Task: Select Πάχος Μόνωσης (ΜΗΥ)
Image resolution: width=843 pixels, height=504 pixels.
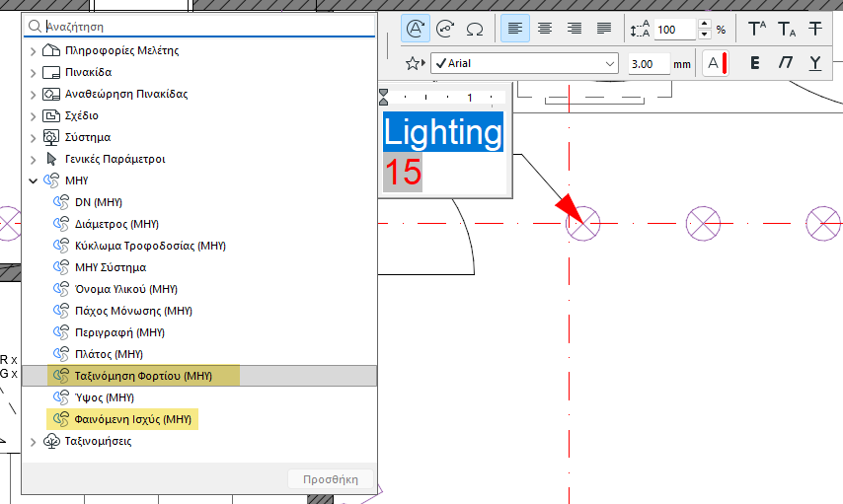Action: 199,311
